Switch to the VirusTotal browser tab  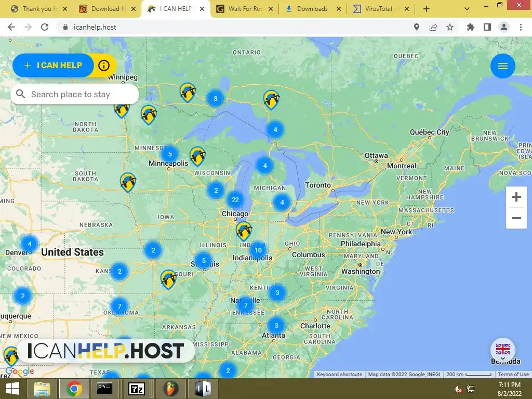coord(380,9)
